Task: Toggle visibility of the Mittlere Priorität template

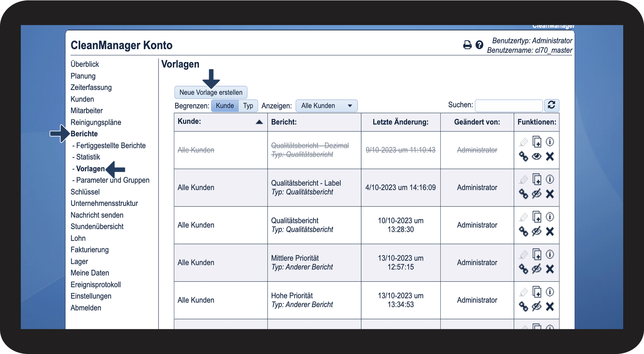Action: (536, 269)
